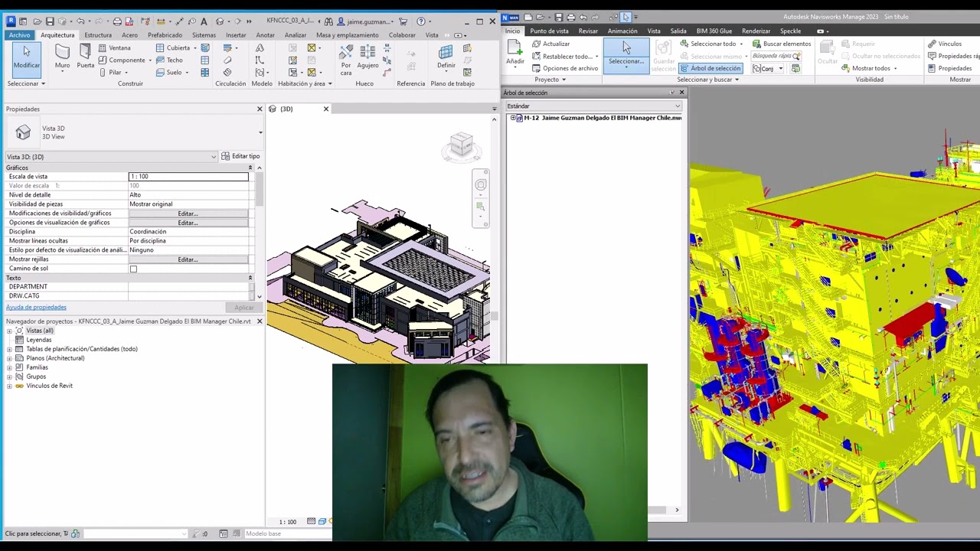This screenshot has height=551, width=980.
Task: Open the Archivo menu in Revit
Action: pyautogui.click(x=19, y=34)
